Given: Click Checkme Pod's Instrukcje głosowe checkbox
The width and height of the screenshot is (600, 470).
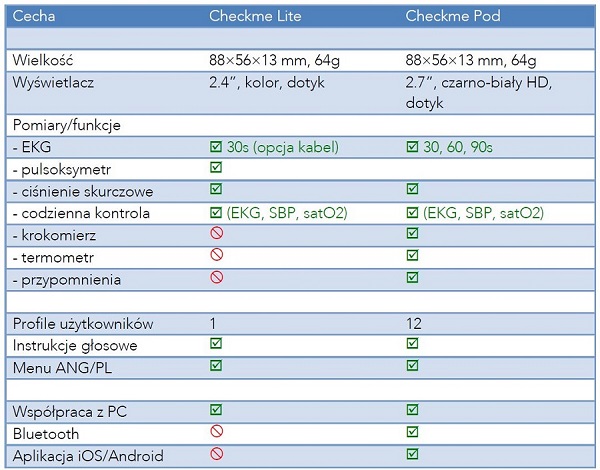Looking at the screenshot, I should (x=413, y=345).
